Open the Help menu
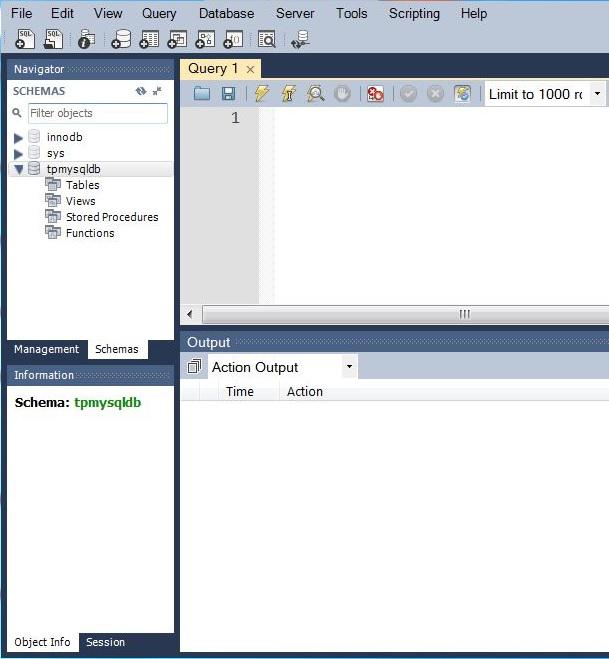Screen dimensions: 609x659 tap(474, 13)
